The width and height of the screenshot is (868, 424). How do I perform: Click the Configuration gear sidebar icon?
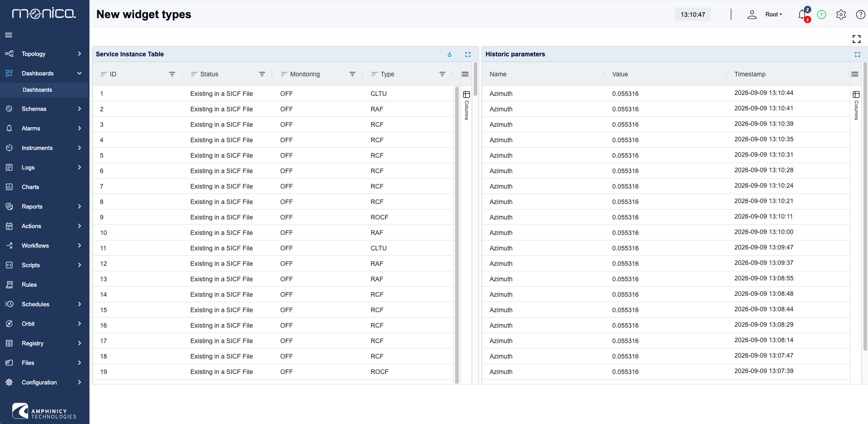click(x=9, y=382)
